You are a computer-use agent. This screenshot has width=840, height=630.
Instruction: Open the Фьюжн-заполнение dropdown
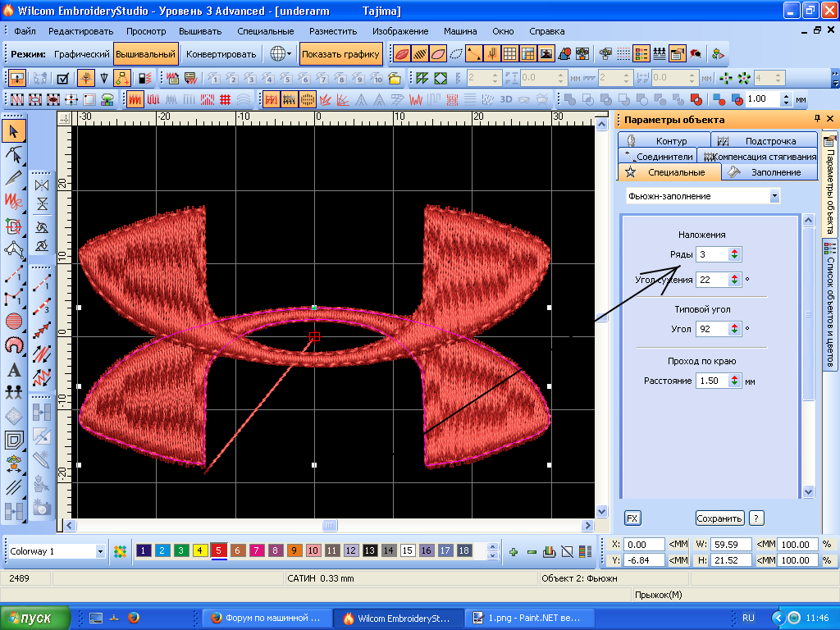(x=774, y=196)
